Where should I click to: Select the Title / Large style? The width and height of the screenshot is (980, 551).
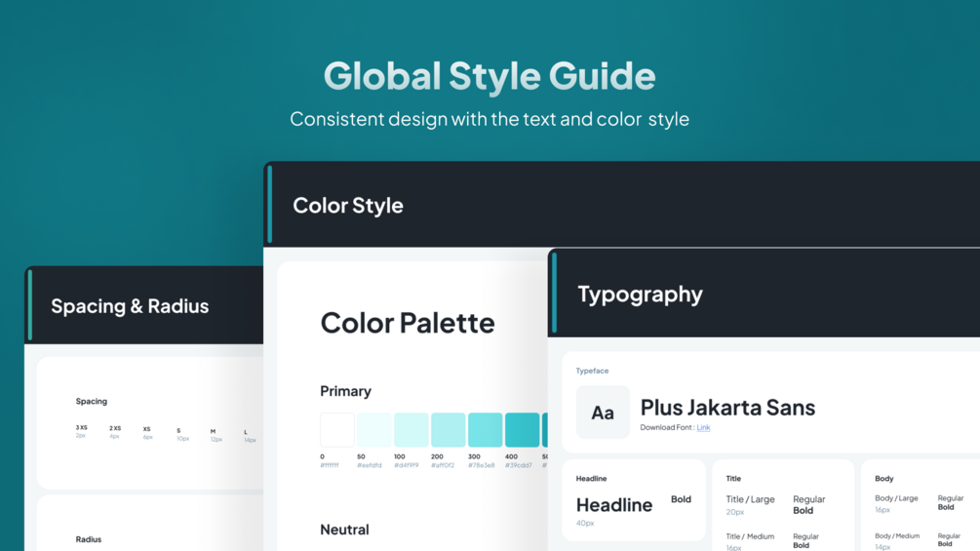[x=750, y=499]
